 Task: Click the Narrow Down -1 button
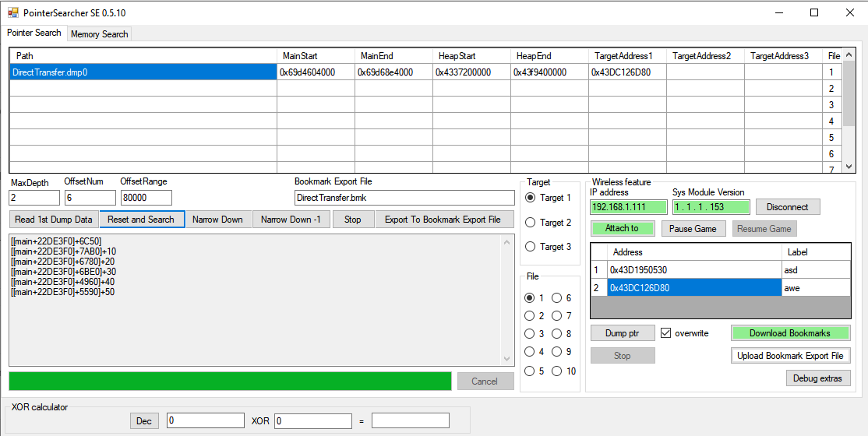pyautogui.click(x=291, y=219)
